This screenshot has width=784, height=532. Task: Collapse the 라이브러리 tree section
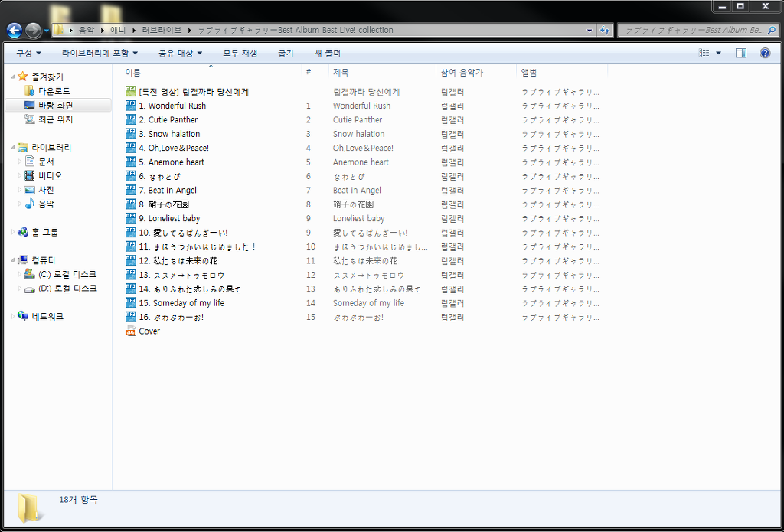[x=13, y=148]
